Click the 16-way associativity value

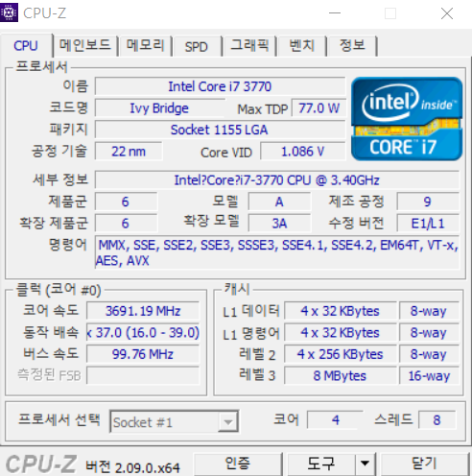coord(429,375)
